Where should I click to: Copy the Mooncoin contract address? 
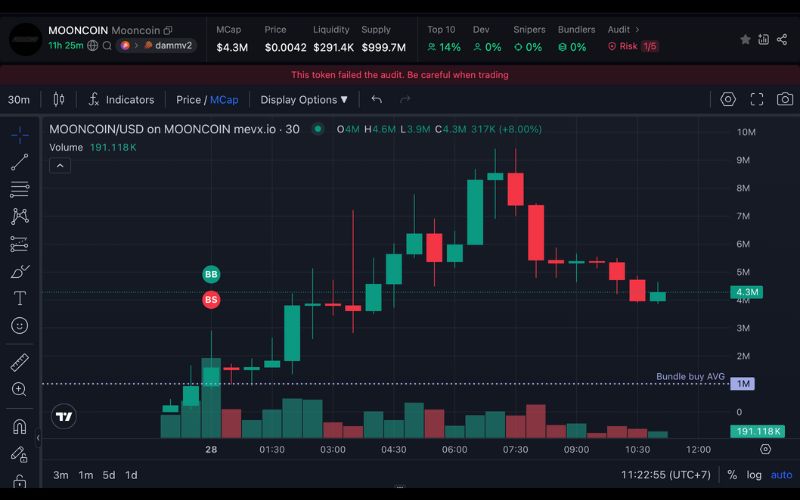point(168,31)
